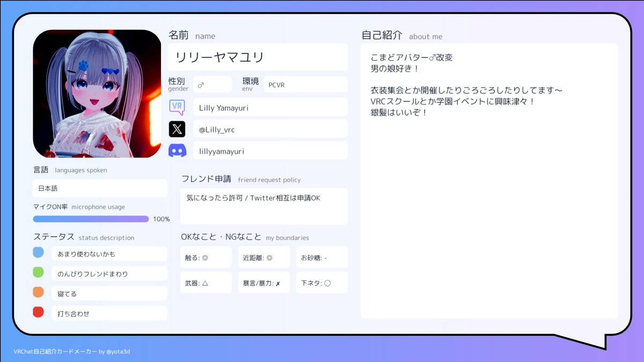Click the Discord logo icon

[x=178, y=151]
